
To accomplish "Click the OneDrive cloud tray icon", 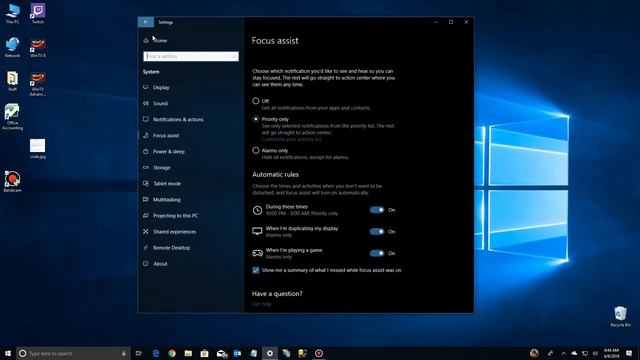I will [574, 353].
